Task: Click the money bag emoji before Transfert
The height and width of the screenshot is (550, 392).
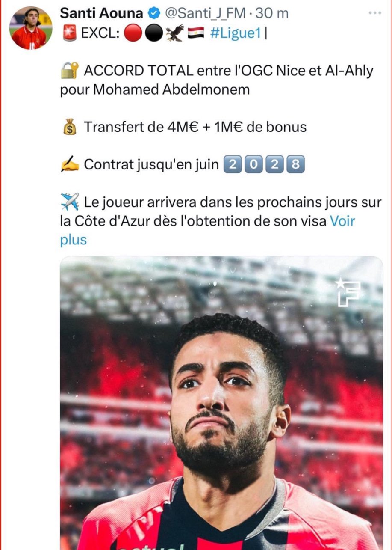Action: (69, 127)
